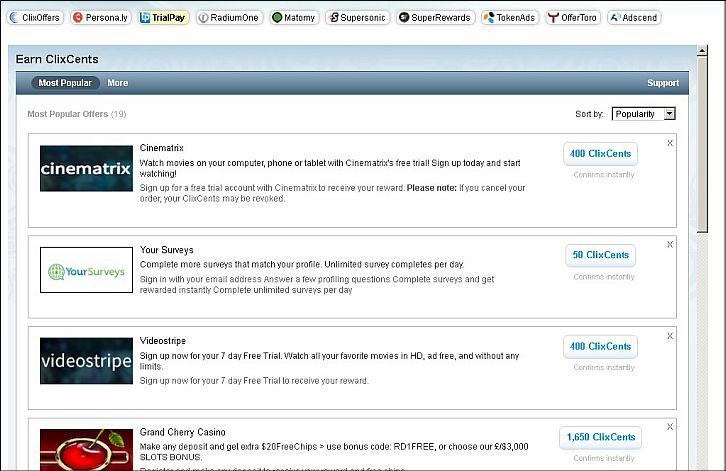Click the Earn ClixCents heading
The width and height of the screenshot is (726, 471).
pyautogui.click(x=57, y=59)
